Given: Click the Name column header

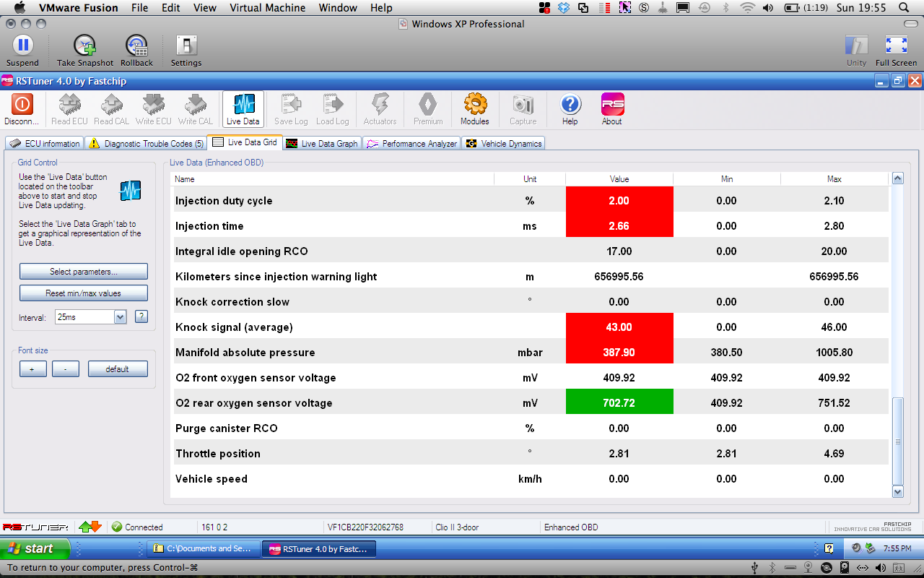Looking at the screenshot, I should pos(332,178).
